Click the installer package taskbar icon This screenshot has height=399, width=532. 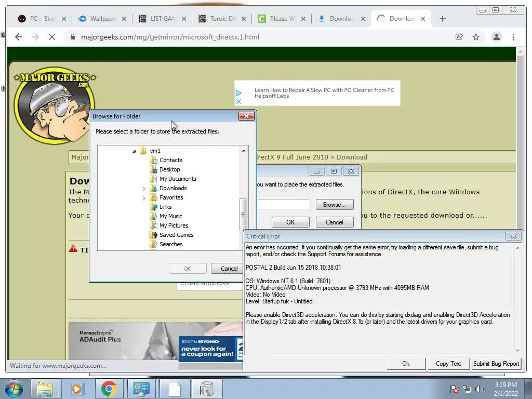(x=207, y=389)
